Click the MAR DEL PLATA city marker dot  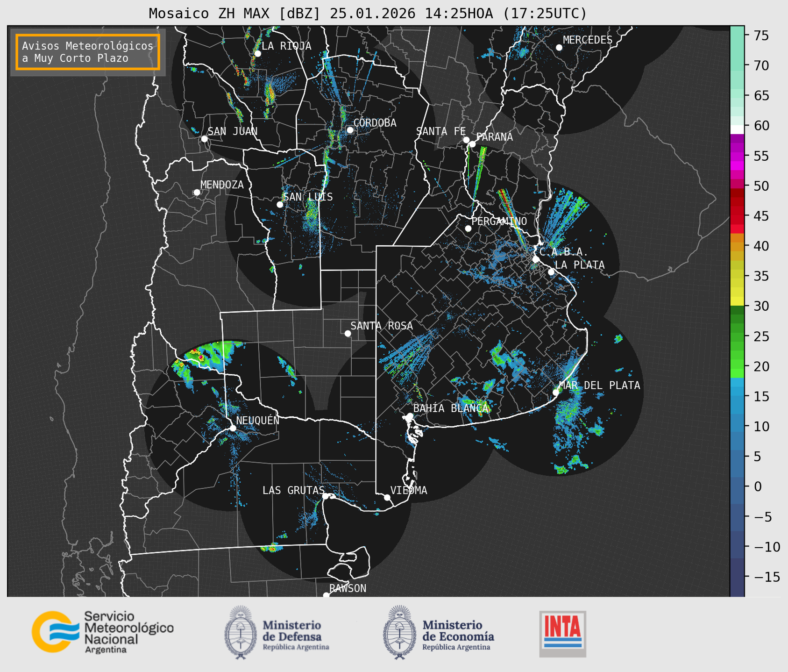[555, 392]
